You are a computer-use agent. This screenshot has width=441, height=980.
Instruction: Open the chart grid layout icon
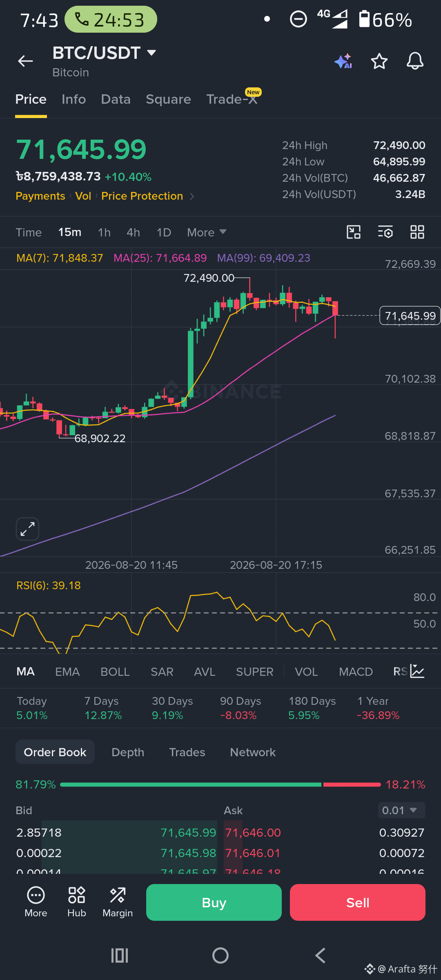click(x=417, y=232)
